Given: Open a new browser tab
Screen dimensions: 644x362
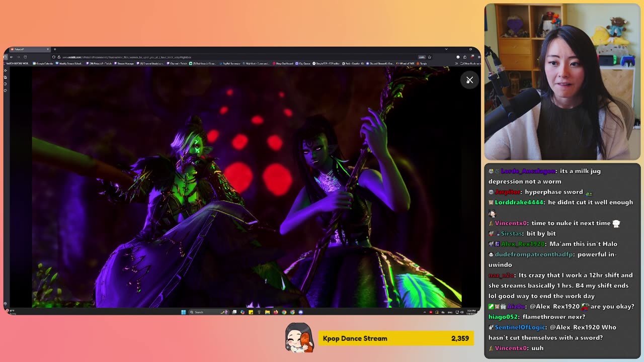Looking at the screenshot, I should pos(55,49).
